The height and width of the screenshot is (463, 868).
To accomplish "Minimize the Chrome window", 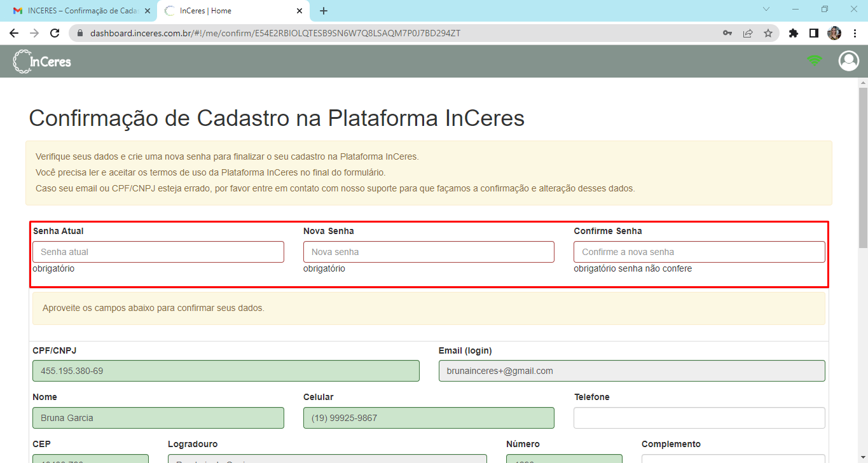I will click(795, 9).
